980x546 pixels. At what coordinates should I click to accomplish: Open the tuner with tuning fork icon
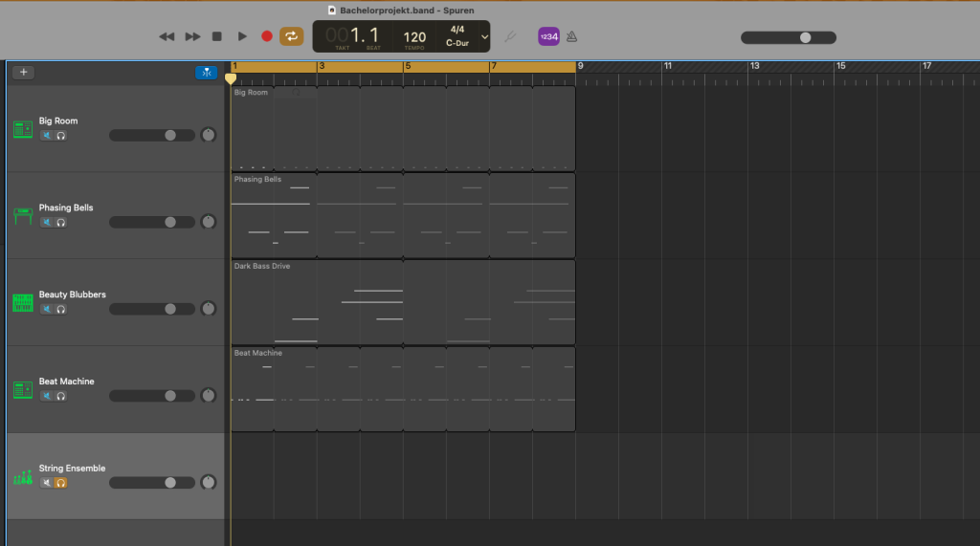(511, 36)
